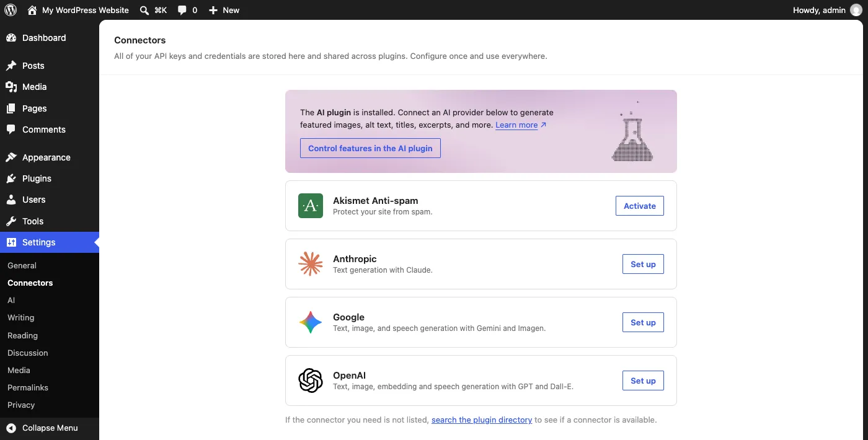The width and height of the screenshot is (868, 440).
Task: Click Collapse Menu label
Action: [50, 428]
